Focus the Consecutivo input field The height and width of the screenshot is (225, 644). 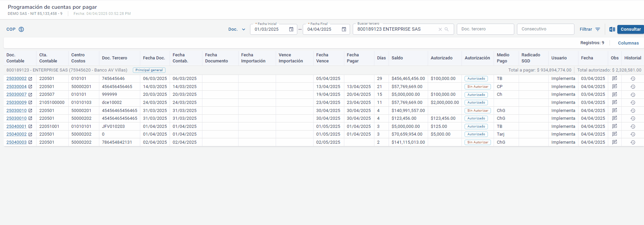click(545, 29)
